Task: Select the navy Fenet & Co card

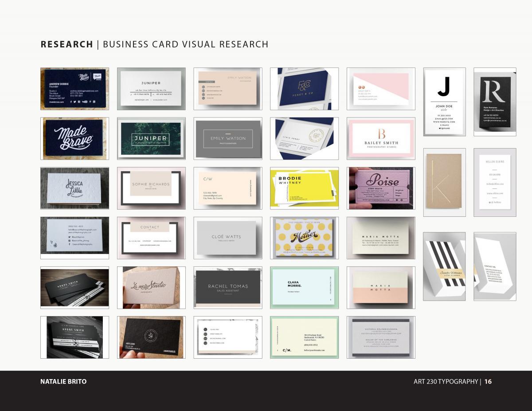Action: click(304, 89)
